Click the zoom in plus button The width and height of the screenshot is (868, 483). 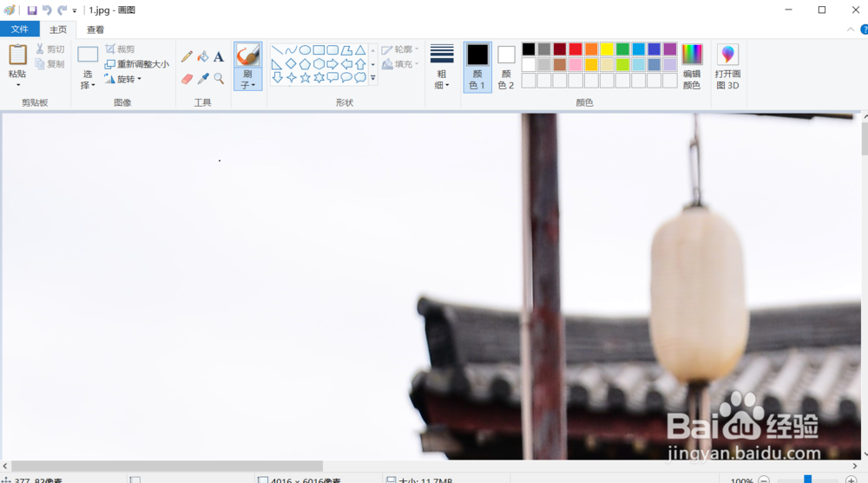click(852, 480)
